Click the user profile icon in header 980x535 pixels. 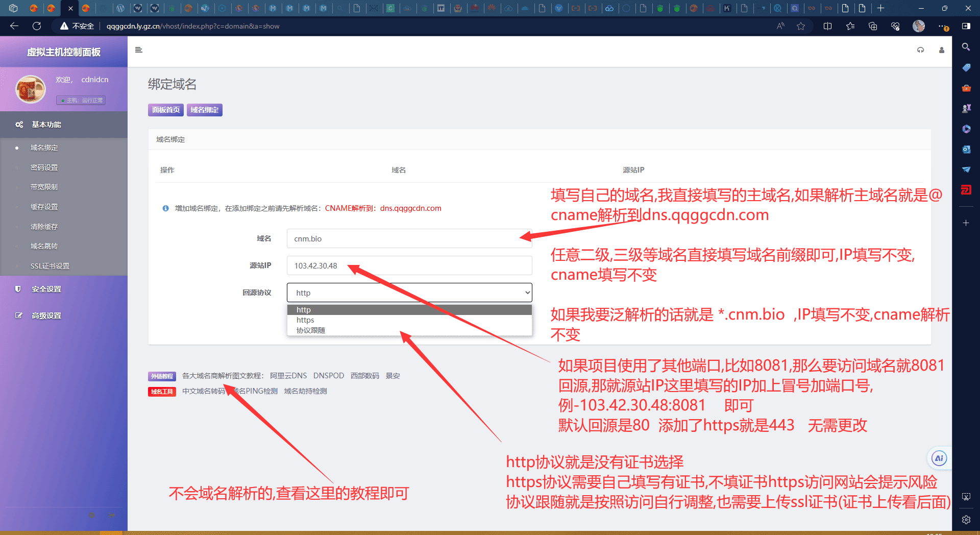tap(941, 50)
